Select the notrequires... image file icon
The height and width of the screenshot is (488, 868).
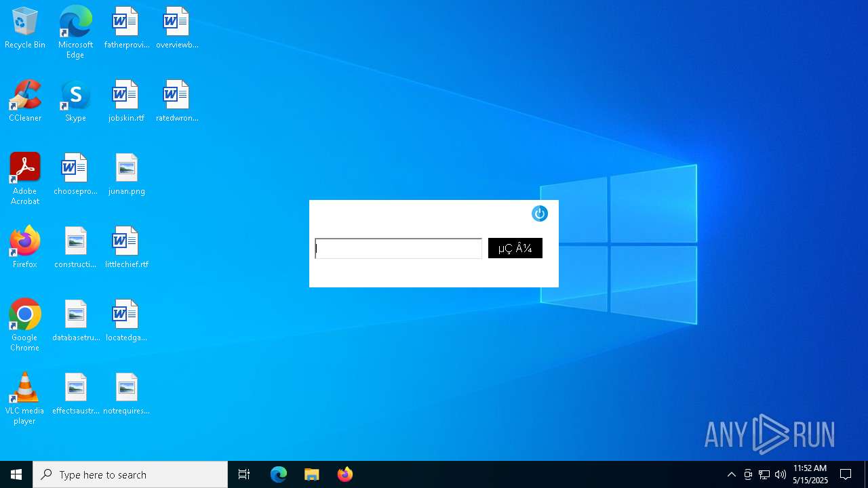pyautogui.click(x=126, y=394)
